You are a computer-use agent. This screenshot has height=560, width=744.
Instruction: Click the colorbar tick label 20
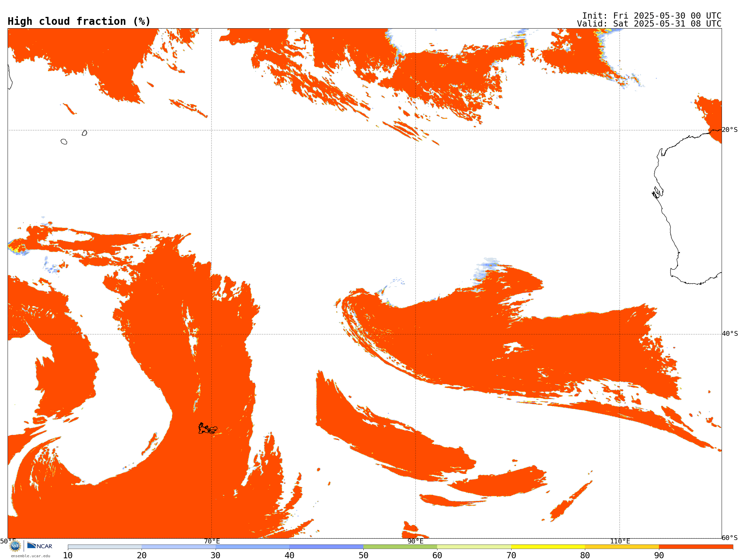pos(142,555)
